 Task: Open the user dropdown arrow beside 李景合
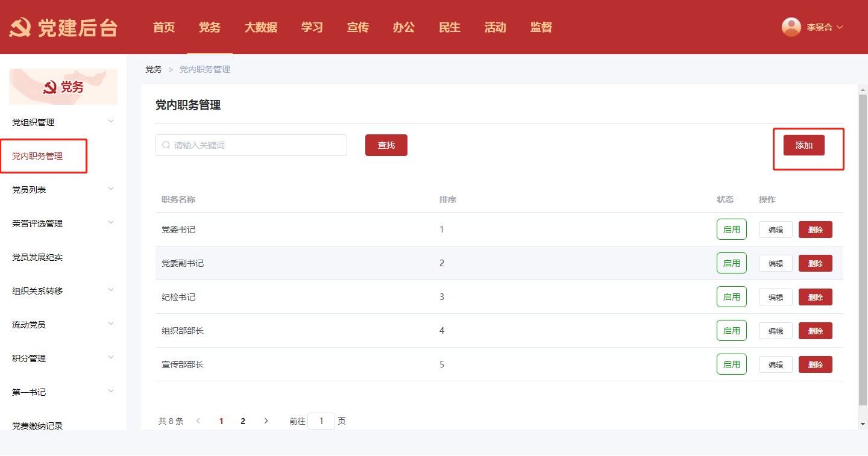(840, 27)
